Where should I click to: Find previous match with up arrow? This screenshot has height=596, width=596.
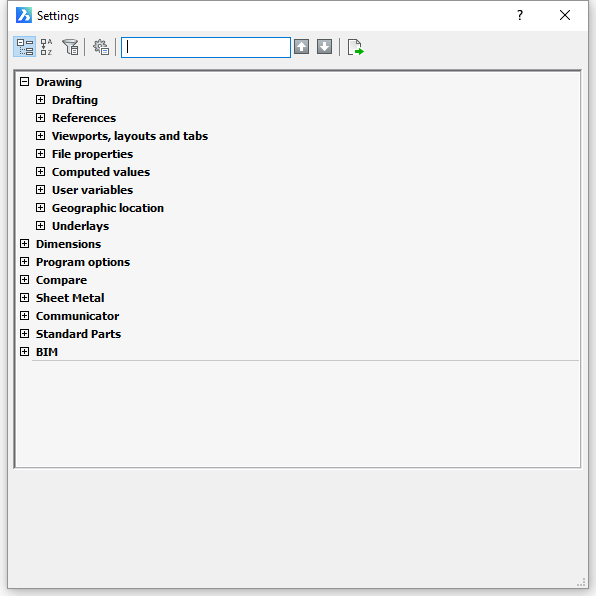pyautogui.click(x=301, y=47)
